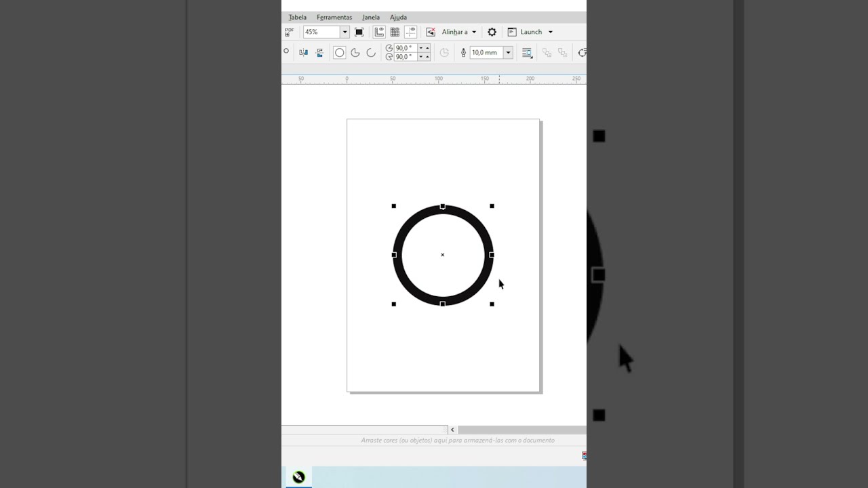Click the Convert to Curves icon
This screenshot has width=868, height=488.
click(x=582, y=52)
